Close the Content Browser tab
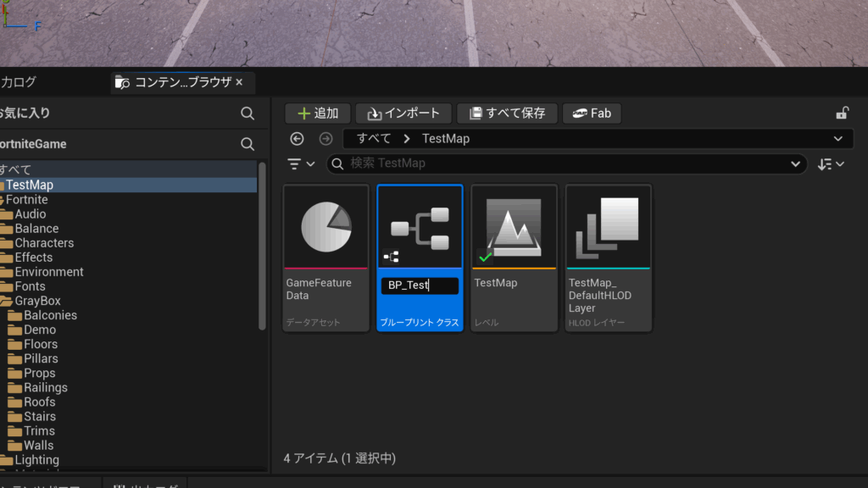This screenshot has height=488, width=868. [x=239, y=82]
